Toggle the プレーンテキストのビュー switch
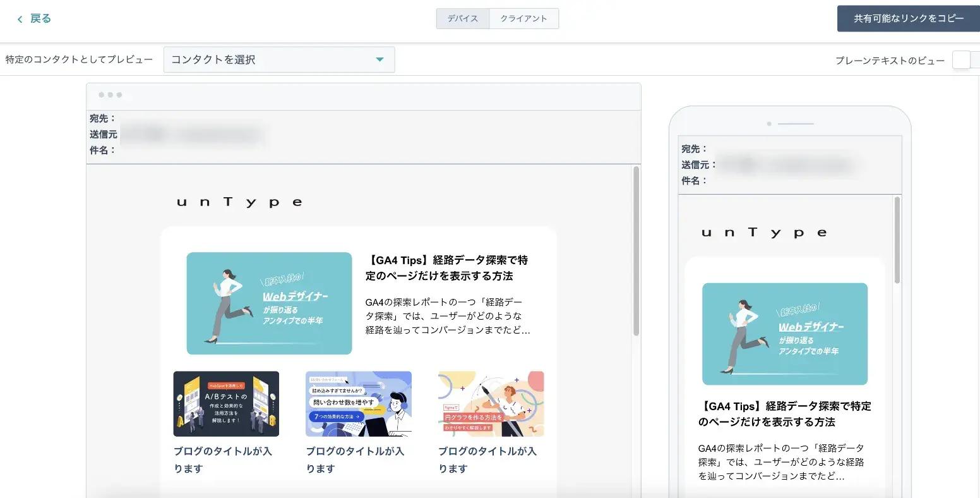The image size is (980, 498). coord(966,60)
